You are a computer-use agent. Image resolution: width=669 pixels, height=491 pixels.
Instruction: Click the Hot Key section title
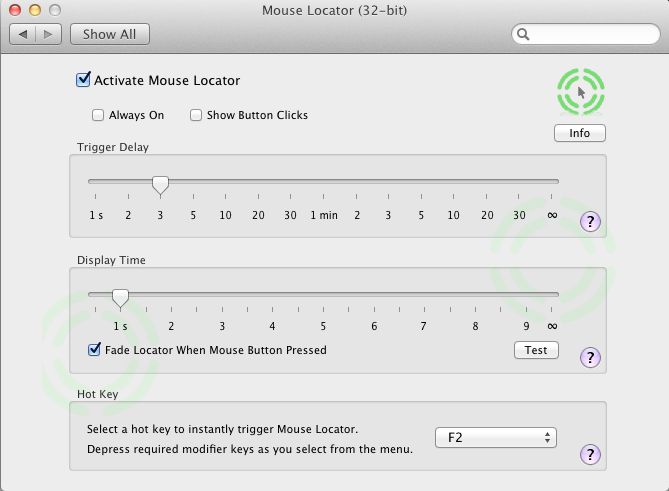[x=97, y=394]
